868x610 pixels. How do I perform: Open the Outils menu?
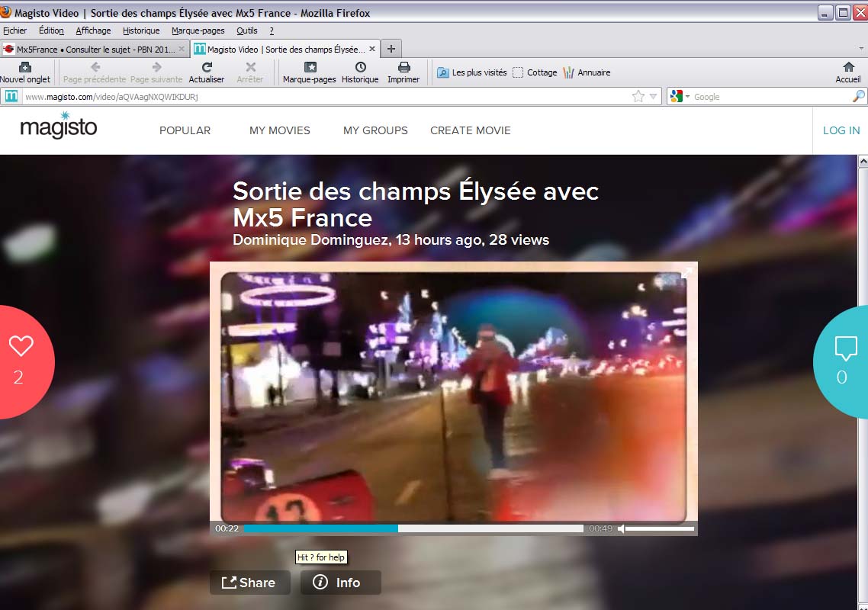[247, 30]
